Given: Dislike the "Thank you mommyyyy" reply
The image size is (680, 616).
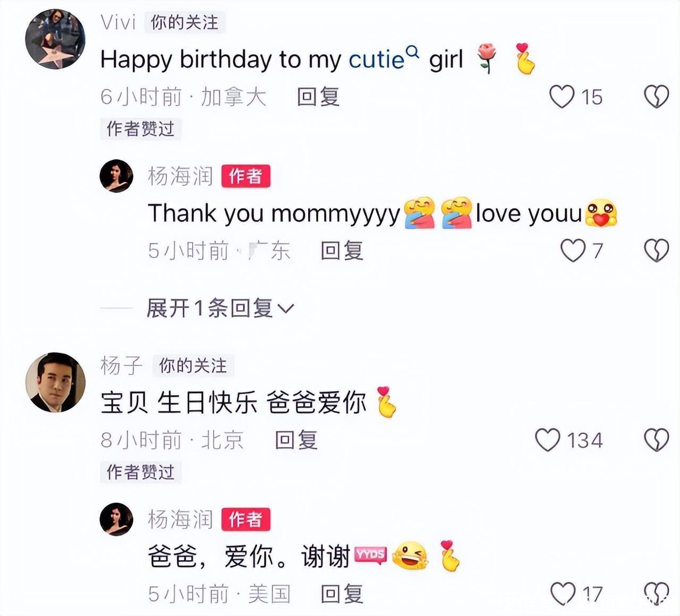Looking at the screenshot, I should tap(657, 250).
